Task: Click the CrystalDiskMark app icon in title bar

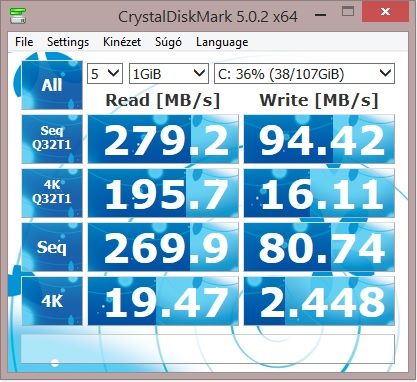Action: pos(19,15)
